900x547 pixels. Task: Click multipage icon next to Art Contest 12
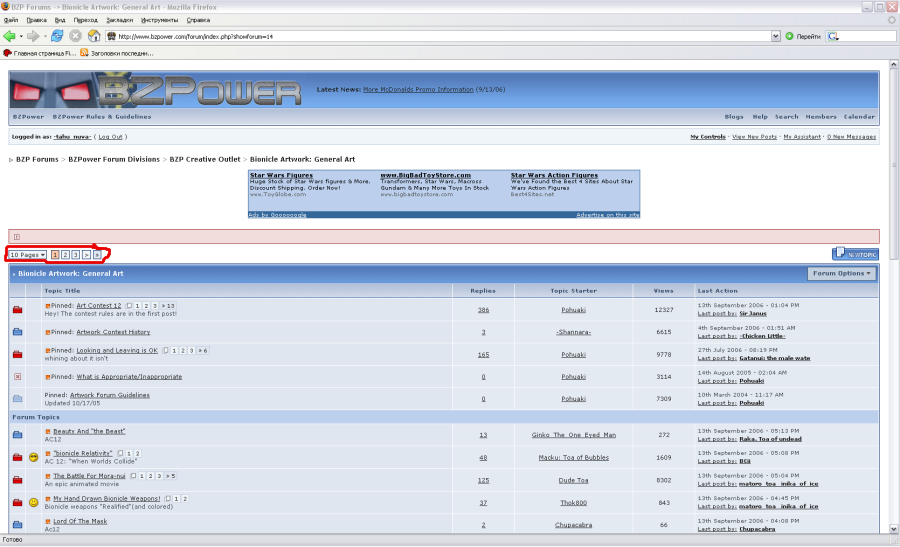pos(129,306)
